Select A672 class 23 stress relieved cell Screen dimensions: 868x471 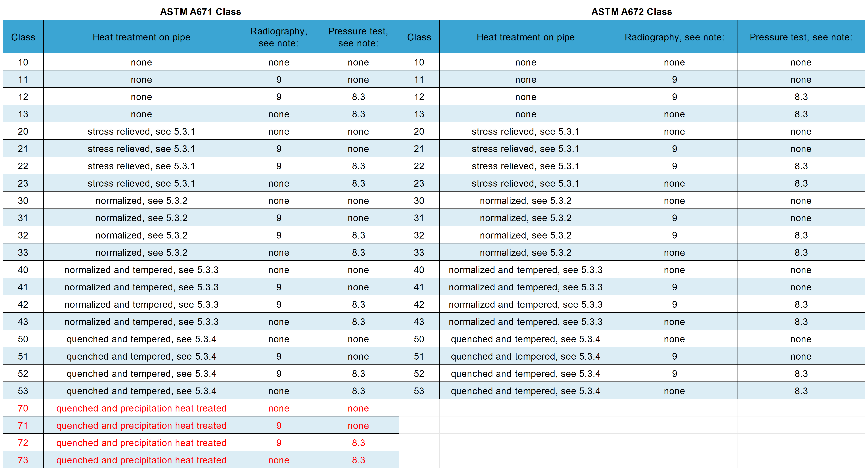pos(526,183)
